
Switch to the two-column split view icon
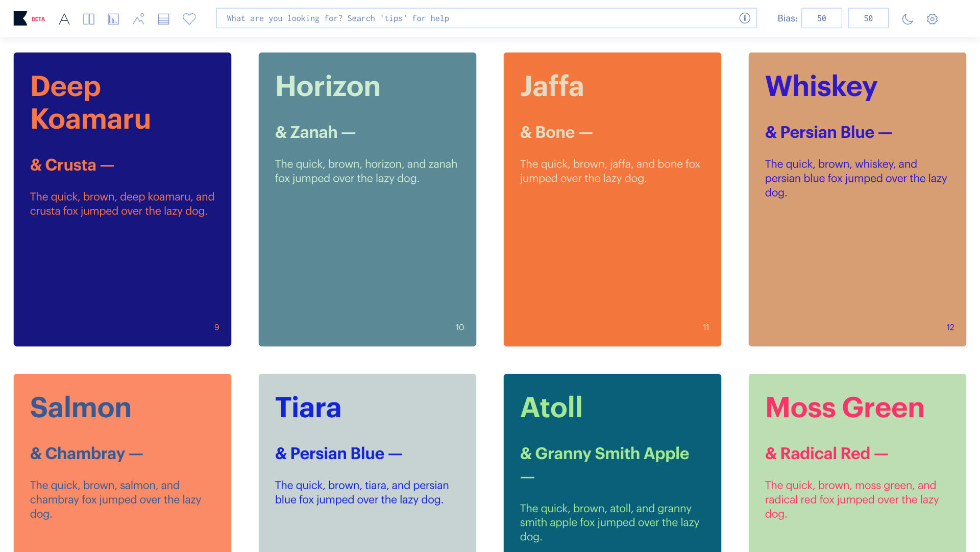pyautogui.click(x=89, y=19)
